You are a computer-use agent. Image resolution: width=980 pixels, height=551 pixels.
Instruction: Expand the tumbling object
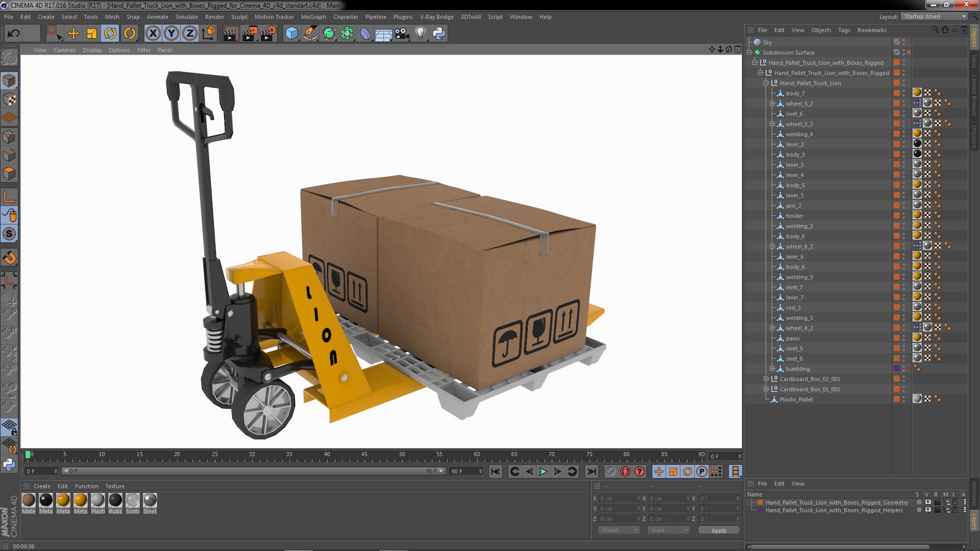(x=772, y=369)
